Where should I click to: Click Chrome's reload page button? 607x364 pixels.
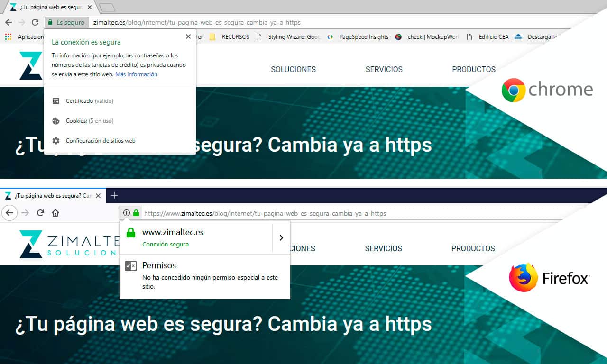point(35,22)
